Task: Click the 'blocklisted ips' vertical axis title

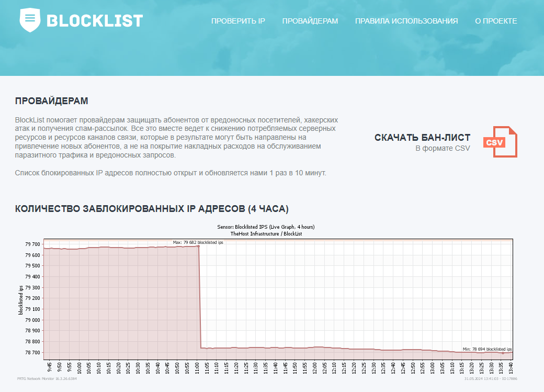Action: point(21,300)
